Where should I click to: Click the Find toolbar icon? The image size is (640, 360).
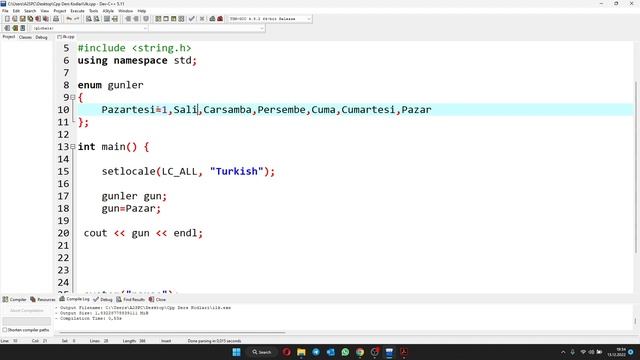(x=89, y=19)
